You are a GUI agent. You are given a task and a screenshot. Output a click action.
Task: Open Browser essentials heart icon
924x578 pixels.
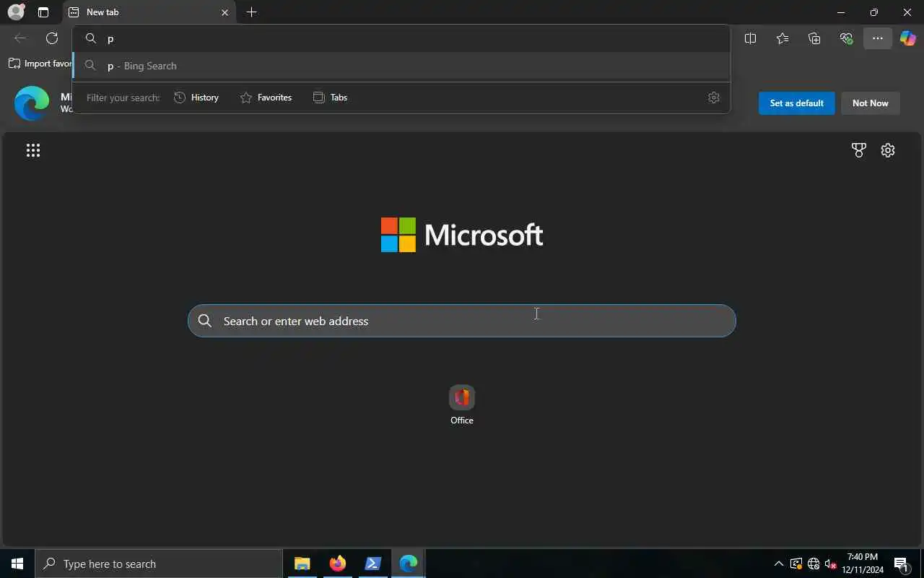point(846,38)
